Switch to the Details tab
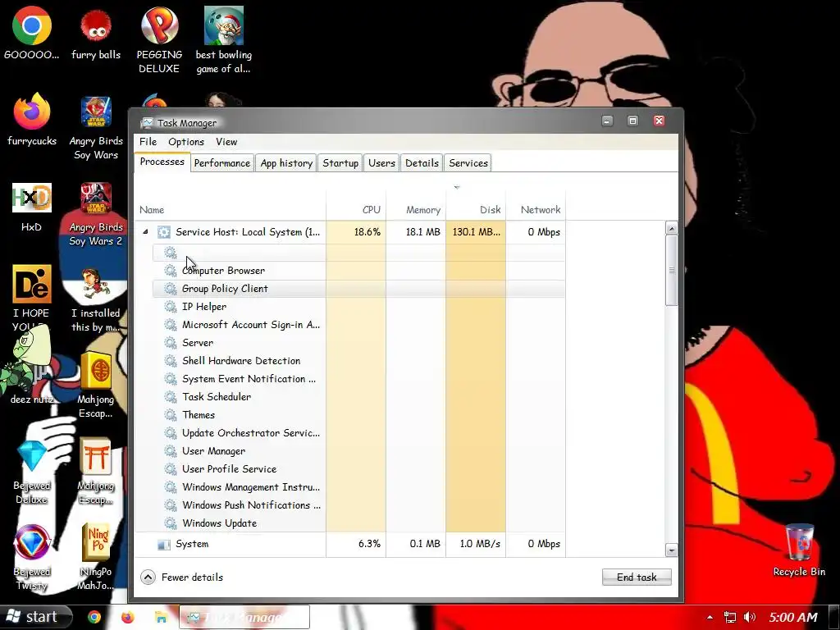Viewport: 840px width, 630px height. point(422,163)
